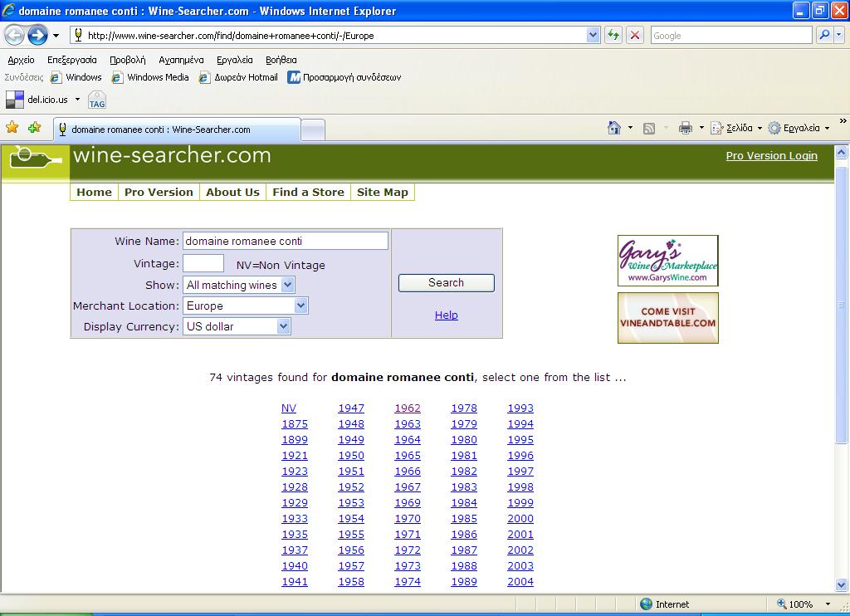Open the Site Map navigation item
This screenshot has width=850, height=616.
click(383, 192)
